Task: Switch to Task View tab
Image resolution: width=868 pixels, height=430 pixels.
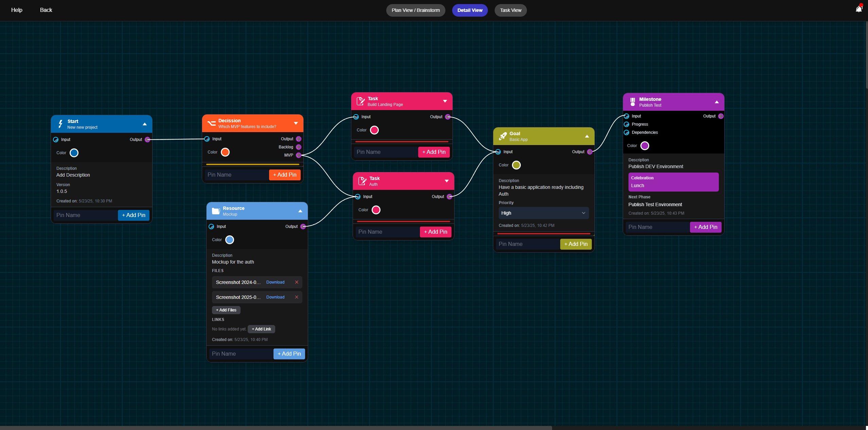Action: click(510, 10)
